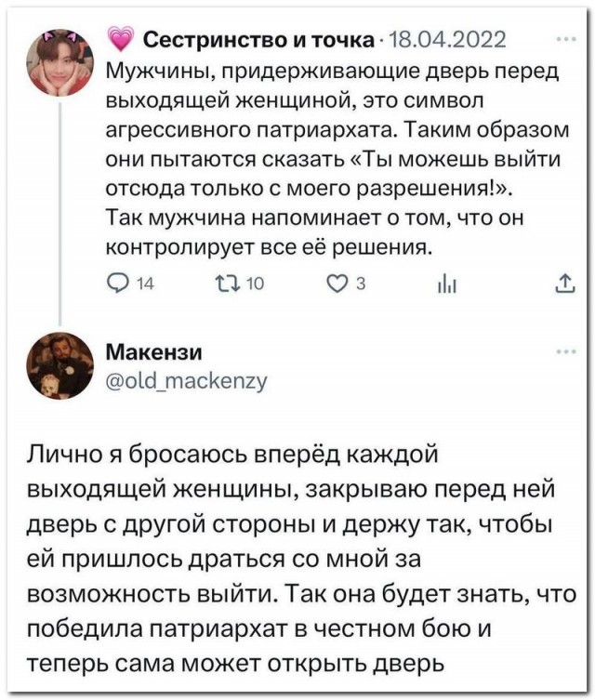Open the Сестринство и точка profile avatar

click(61, 61)
